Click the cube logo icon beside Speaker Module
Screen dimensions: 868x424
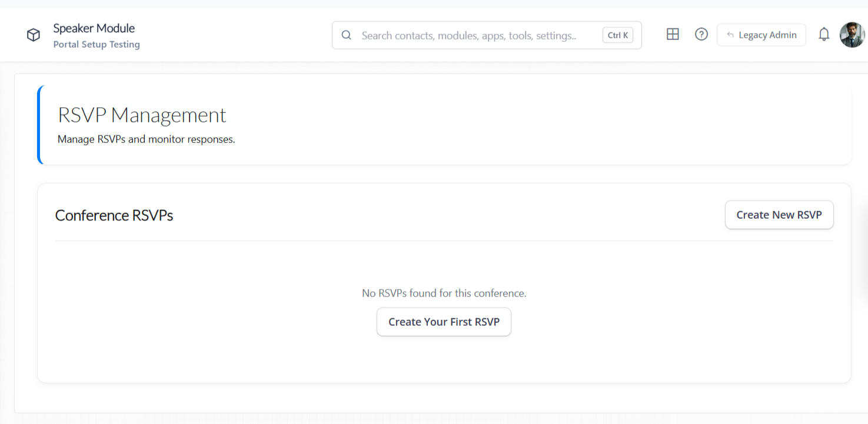point(34,35)
